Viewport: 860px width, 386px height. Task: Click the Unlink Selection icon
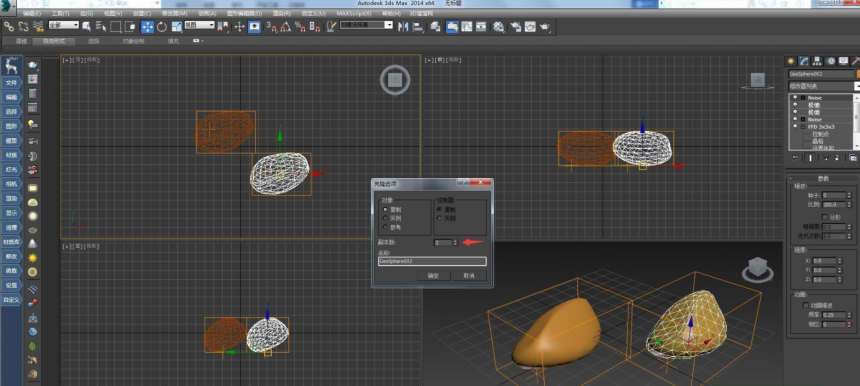pyautogui.click(x=24, y=26)
